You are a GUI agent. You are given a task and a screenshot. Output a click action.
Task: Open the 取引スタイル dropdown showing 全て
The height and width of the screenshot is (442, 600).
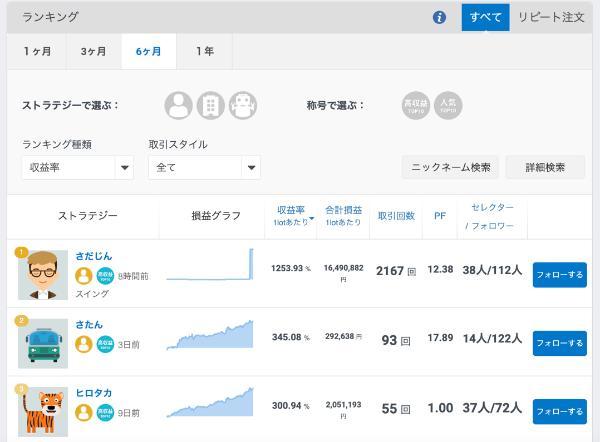tap(204, 167)
